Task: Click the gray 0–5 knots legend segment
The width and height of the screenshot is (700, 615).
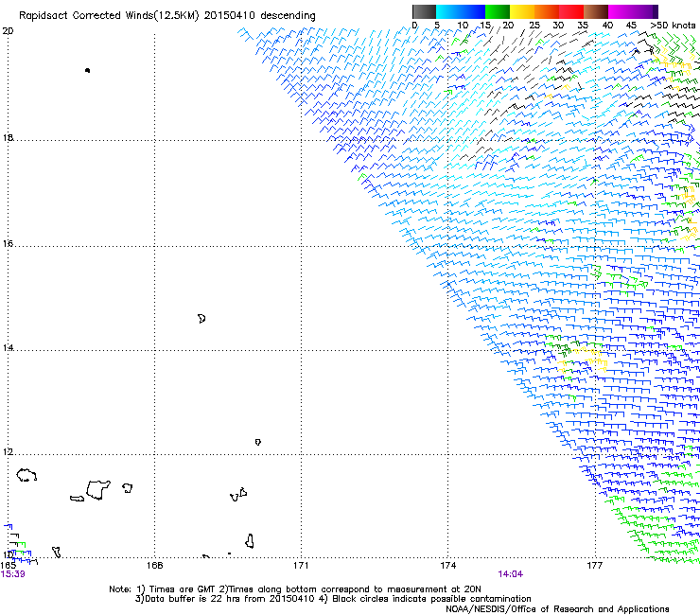Action: (x=424, y=11)
